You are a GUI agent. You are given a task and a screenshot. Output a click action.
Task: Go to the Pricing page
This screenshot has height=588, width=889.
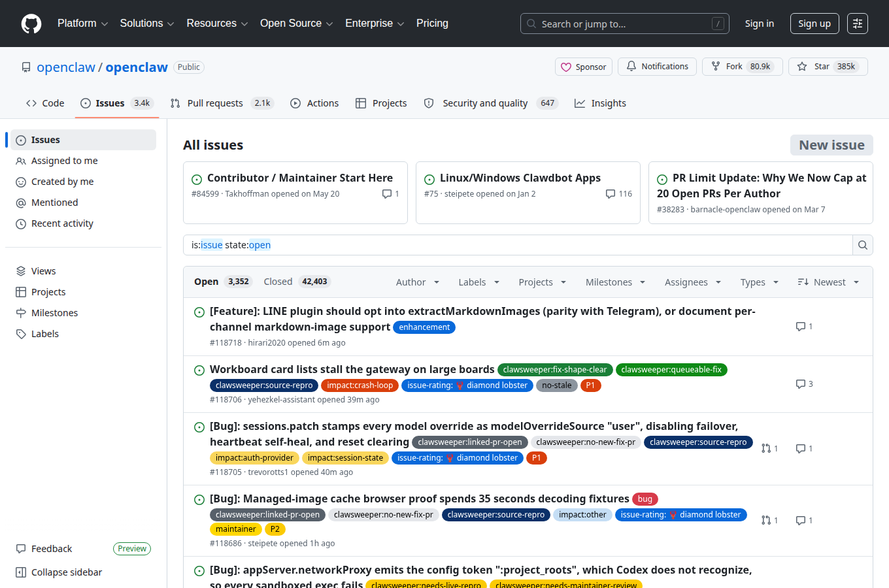(x=432, y=24)
